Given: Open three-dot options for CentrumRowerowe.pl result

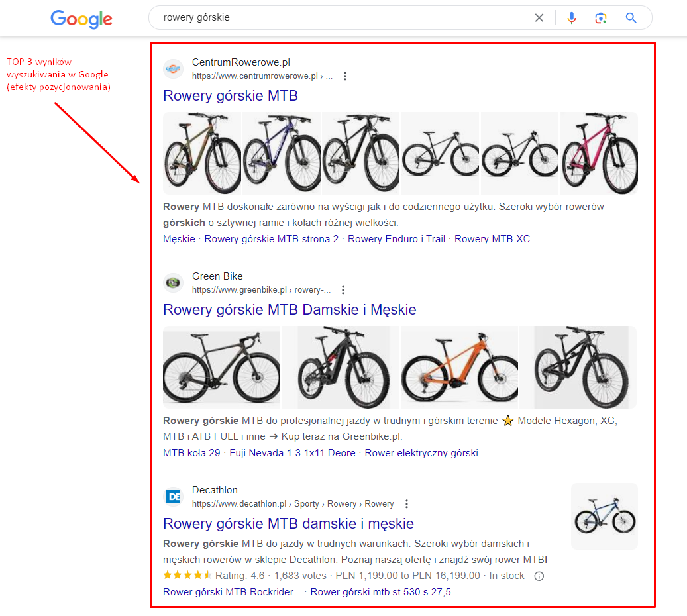Looking at the screenshot, I should coord(345,76).
